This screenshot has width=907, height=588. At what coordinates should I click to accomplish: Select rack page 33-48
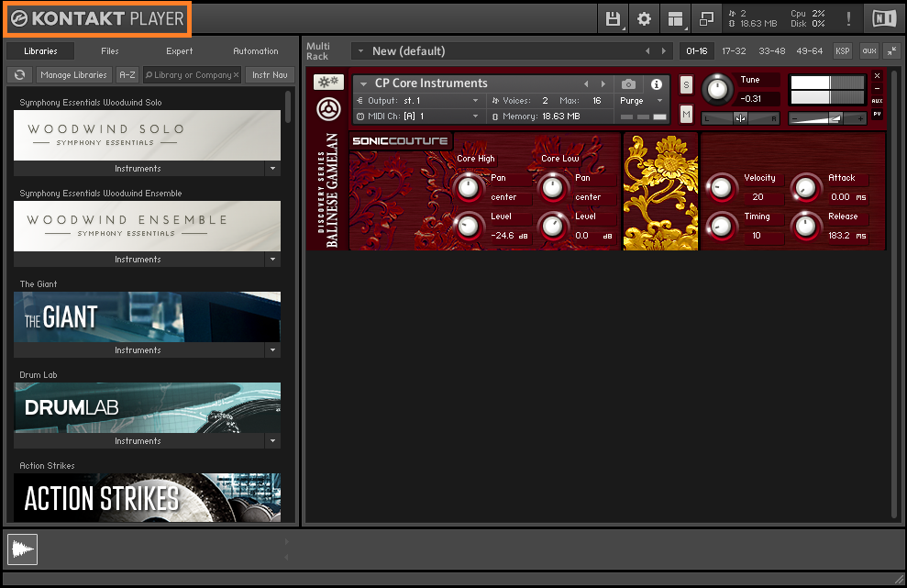point(771,51)
